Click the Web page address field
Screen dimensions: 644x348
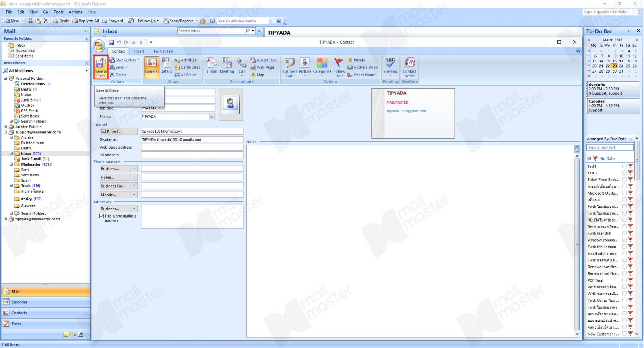(x=192, y=147)
